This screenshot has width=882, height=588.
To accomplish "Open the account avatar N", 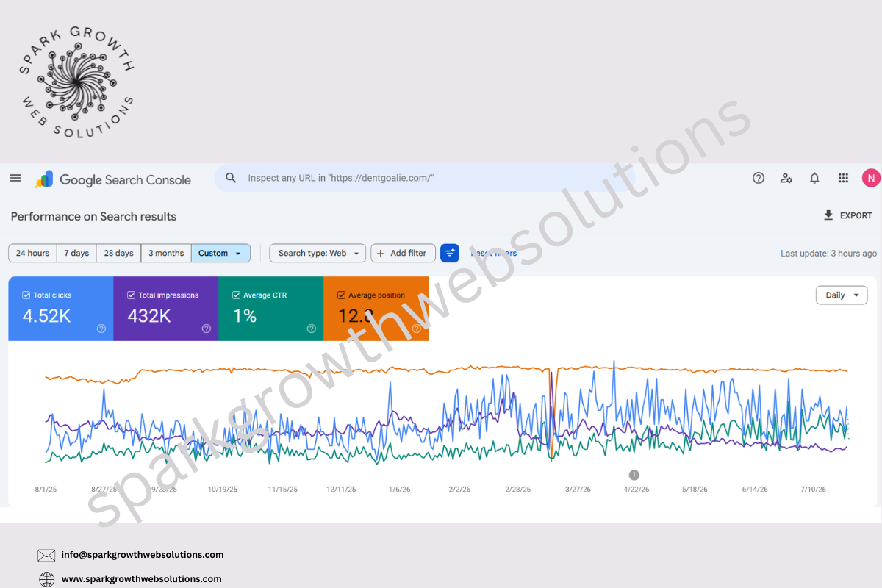I will pos(871,178).
